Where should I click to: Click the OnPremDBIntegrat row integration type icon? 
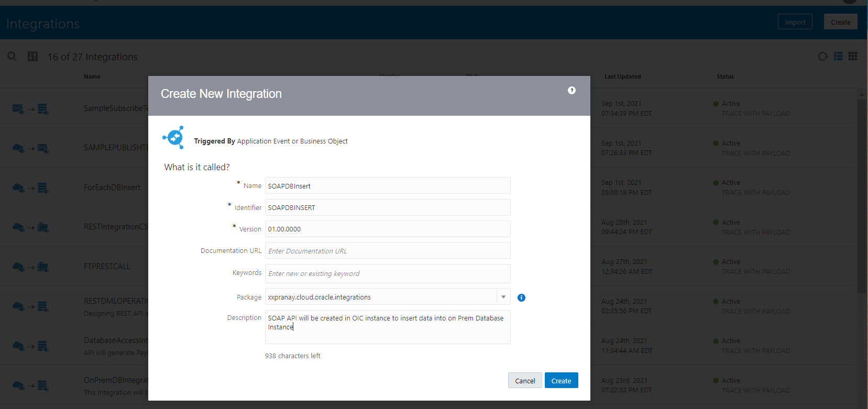coord(30,385)
